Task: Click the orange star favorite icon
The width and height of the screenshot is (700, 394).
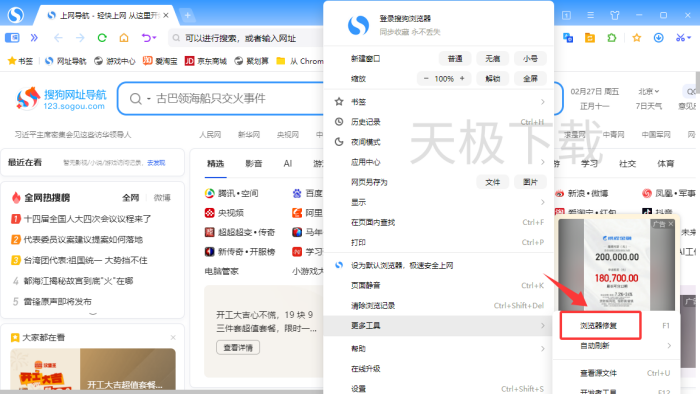Action: (x=637, y=38)
